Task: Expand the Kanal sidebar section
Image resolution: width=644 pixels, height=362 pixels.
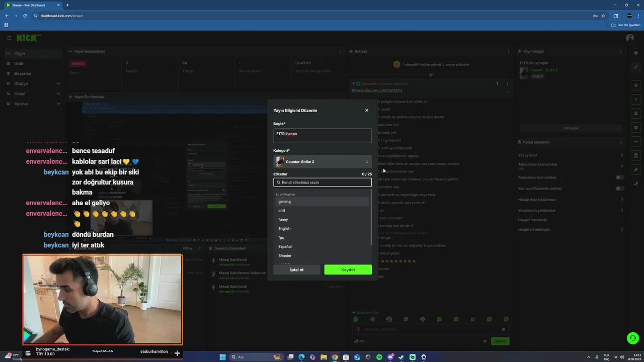Action: [x=33, y=94]
